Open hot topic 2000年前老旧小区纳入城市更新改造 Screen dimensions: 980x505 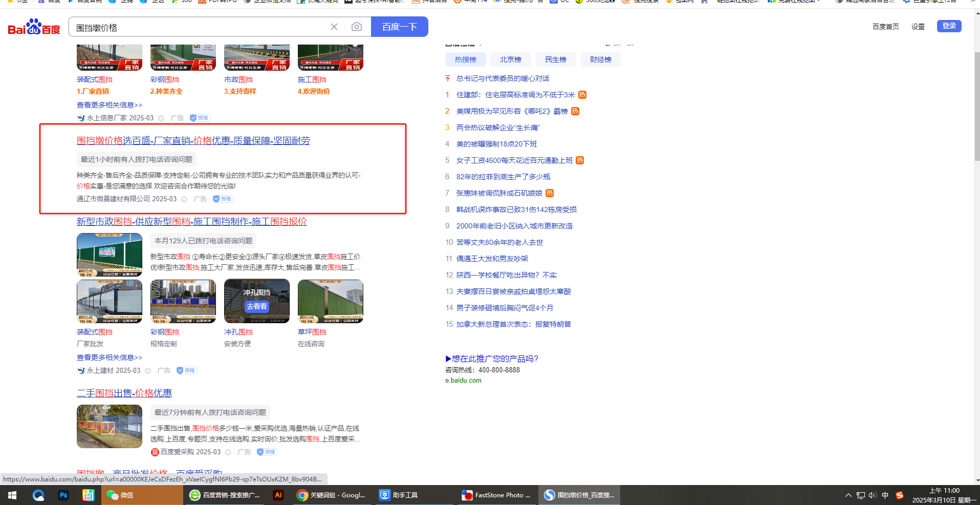tap(515, 226)
